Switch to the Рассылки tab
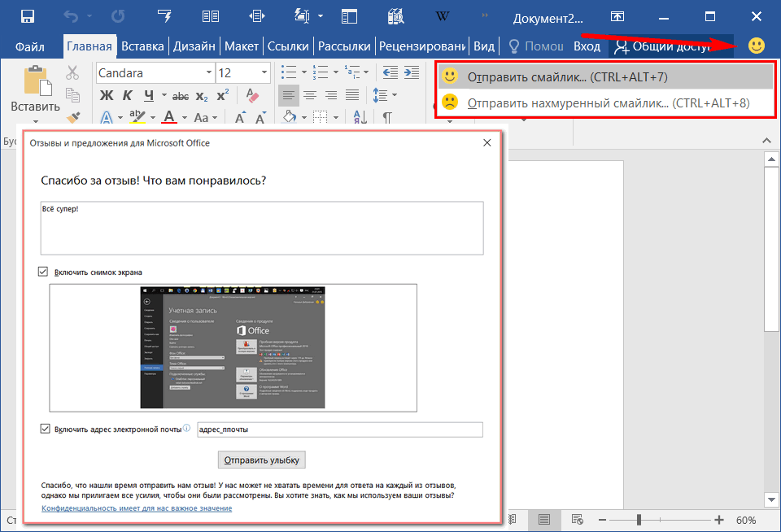Image resolution: width=781 pixels, height=532 pixels. [344, 46]
